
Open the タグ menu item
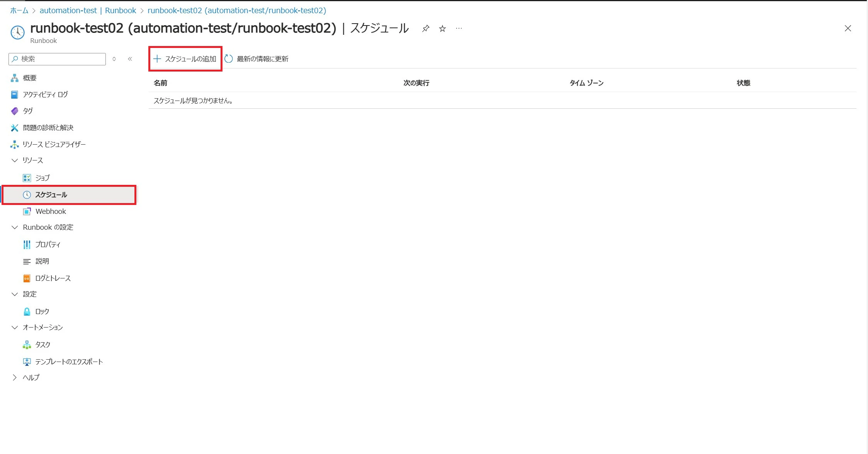coord(28,111)
